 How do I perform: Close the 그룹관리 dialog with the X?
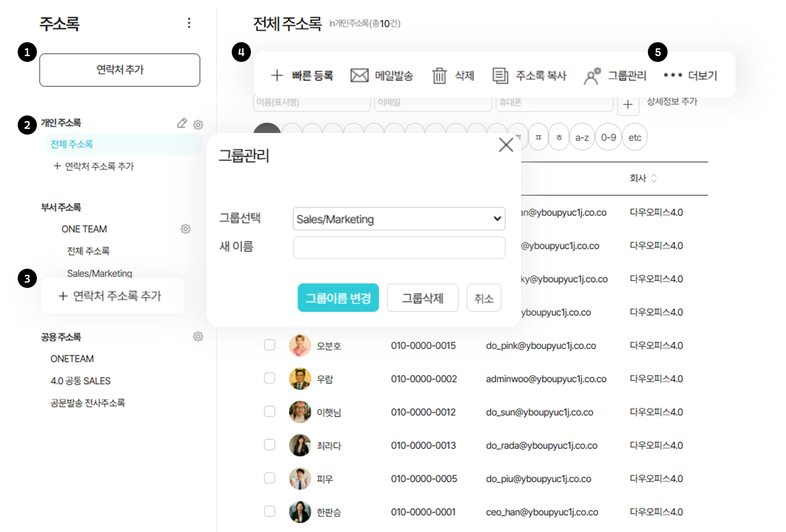[505, 145]
